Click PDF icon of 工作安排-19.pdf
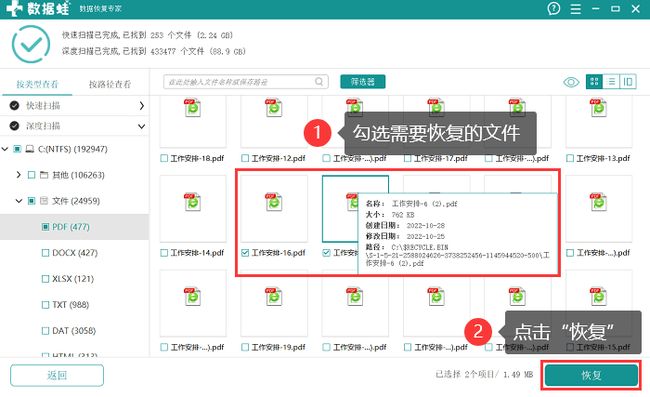 pos(274,297)
